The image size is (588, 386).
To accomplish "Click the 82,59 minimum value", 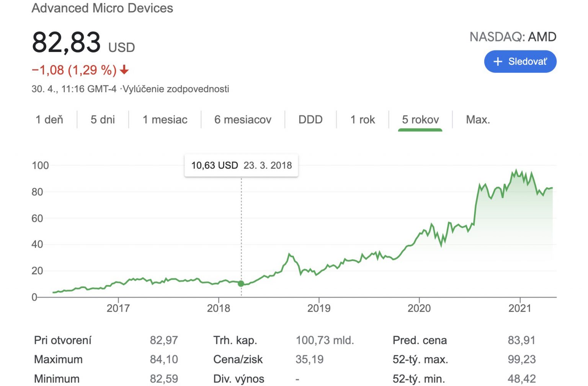I will 164,379.
